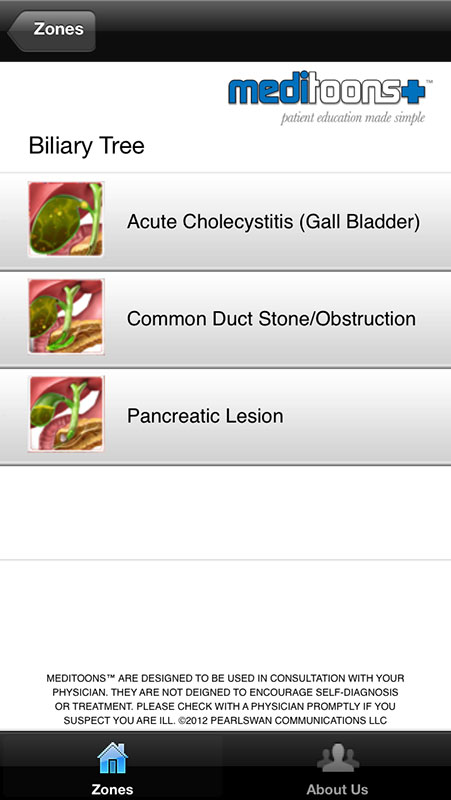
Task: Select the Biliary Tree heading
Action: pos(87,146)
